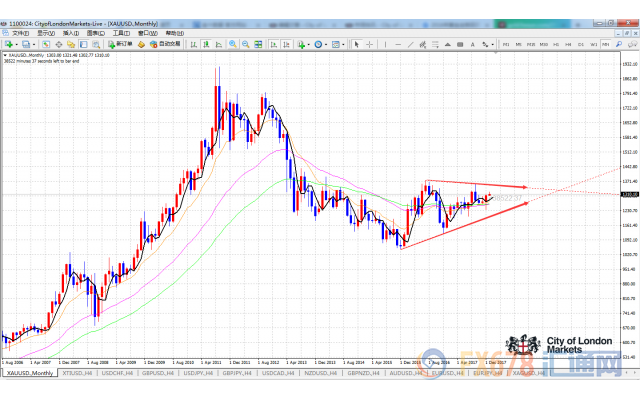The height and width of the screenshot is (400, 640).
Task: Switch to Bar Chart display
Action: pos(193,44)
